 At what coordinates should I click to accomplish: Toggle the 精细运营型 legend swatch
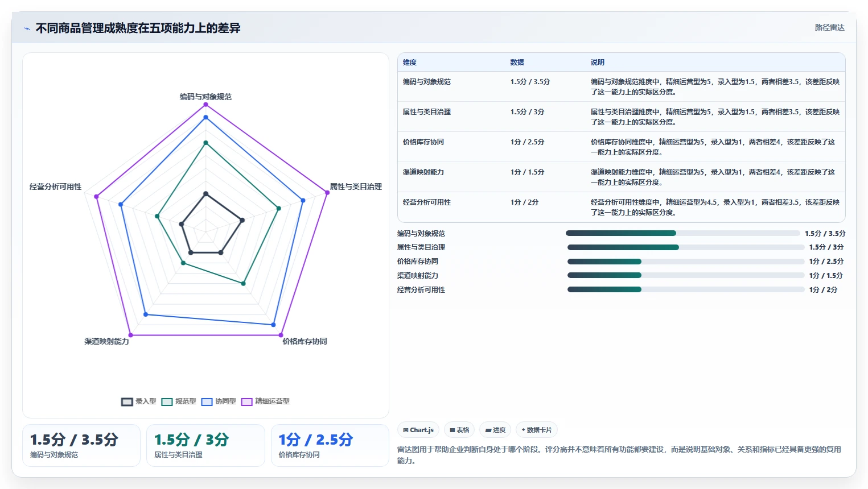pos(246,401)
